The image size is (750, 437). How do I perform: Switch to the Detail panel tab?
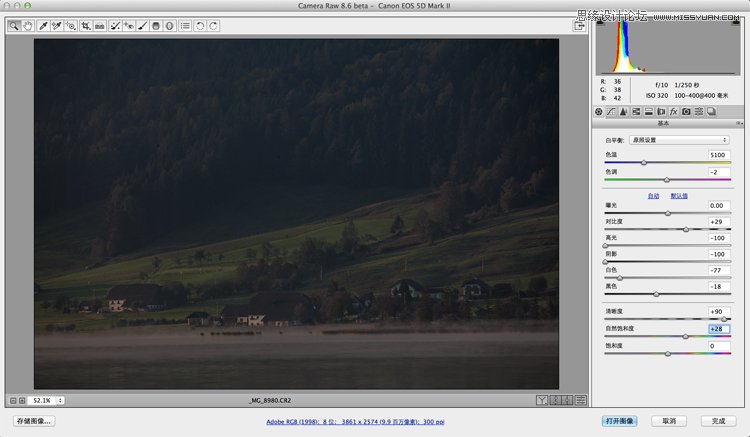(x=624, y=111)
